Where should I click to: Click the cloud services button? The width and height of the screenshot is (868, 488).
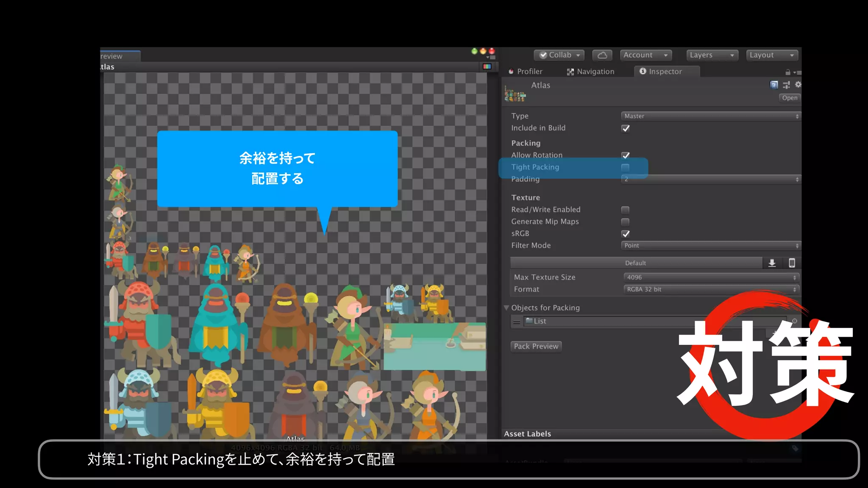tap(602, 55)
